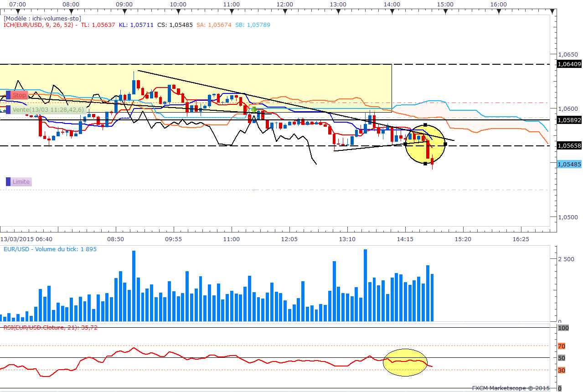Click the current price tag 1,05485

click(x=569, y=165)
